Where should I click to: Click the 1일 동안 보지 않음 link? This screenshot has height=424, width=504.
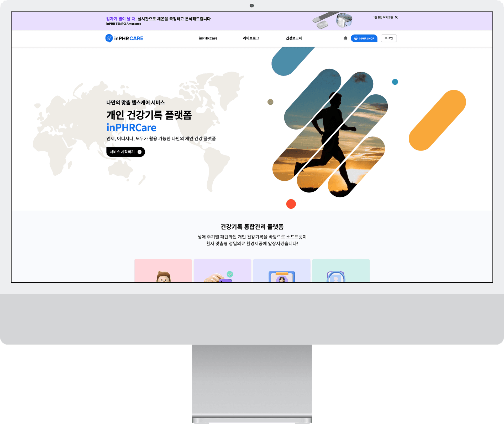point(383,17)
